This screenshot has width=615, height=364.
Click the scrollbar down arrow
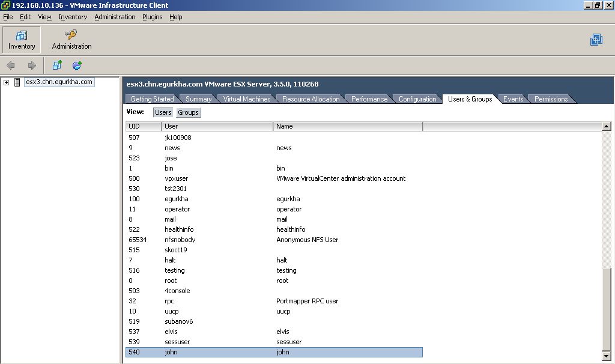[x=607, y=357]
